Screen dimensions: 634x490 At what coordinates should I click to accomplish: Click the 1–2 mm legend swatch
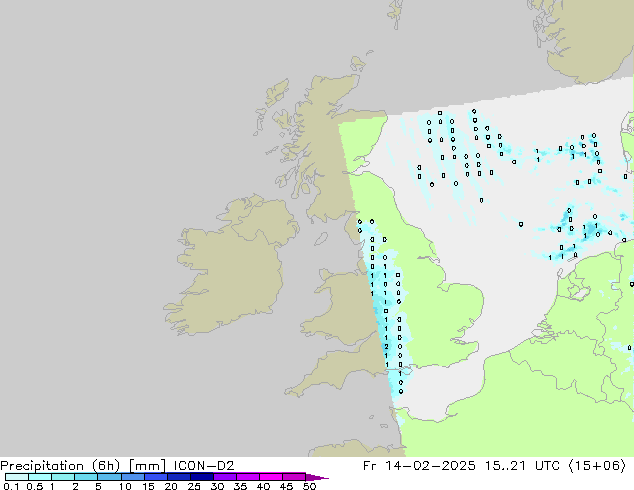click(x=63, y=477)
